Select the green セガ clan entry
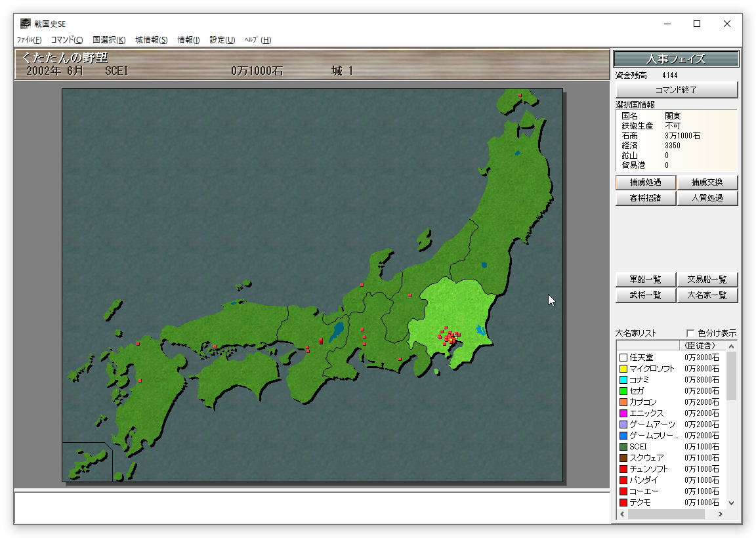This screenshot has width=756, height=538. click(x=636, y=391)
